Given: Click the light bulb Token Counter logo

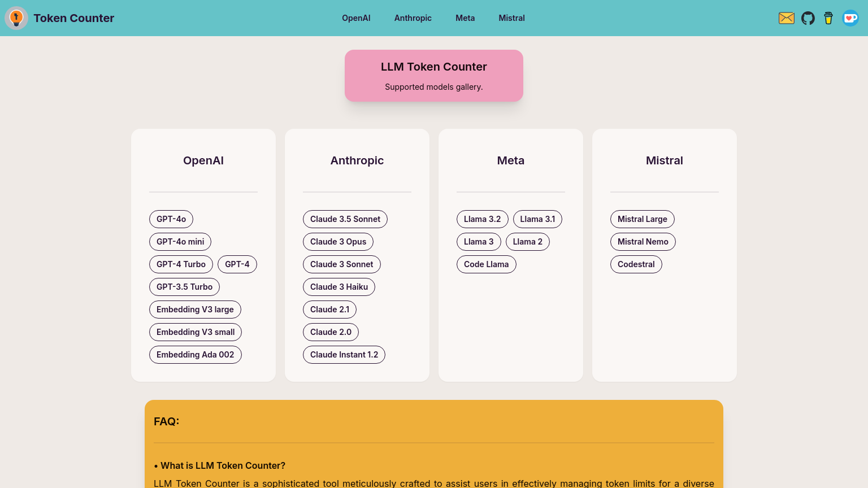Looking at the screenshot, I should (x=16, y=18).
